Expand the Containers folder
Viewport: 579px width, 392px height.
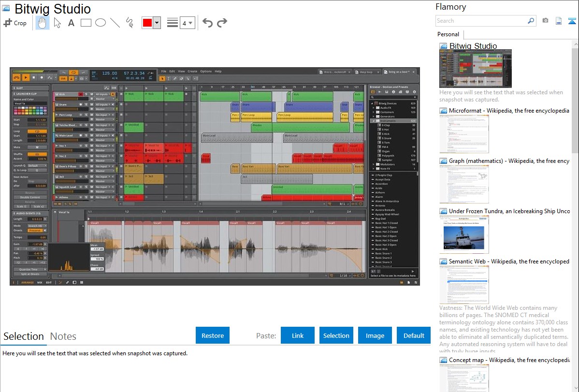[x=373, y=112]
